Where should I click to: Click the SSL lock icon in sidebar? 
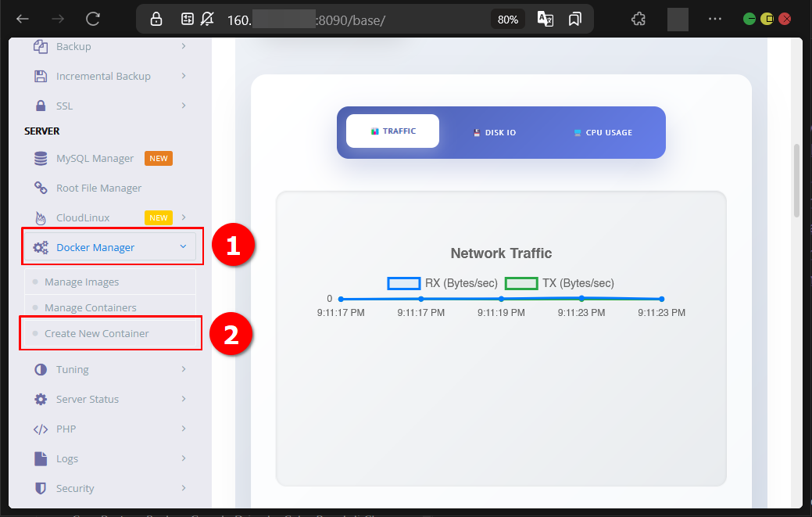pyautogui.click(x=41, y=106)
